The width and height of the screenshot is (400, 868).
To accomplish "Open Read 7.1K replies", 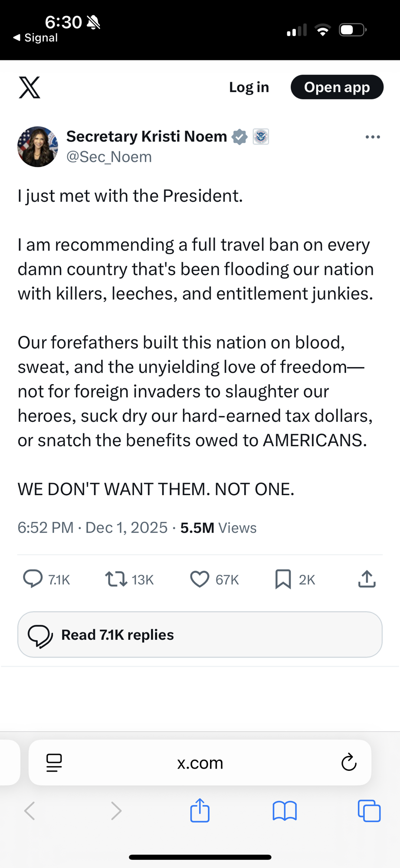I will (200, 635).
